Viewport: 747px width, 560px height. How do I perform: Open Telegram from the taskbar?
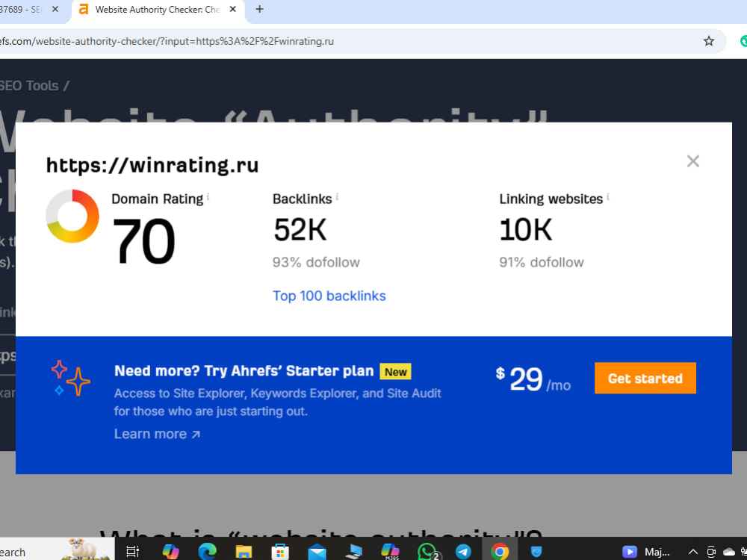[x=463, y=552]
